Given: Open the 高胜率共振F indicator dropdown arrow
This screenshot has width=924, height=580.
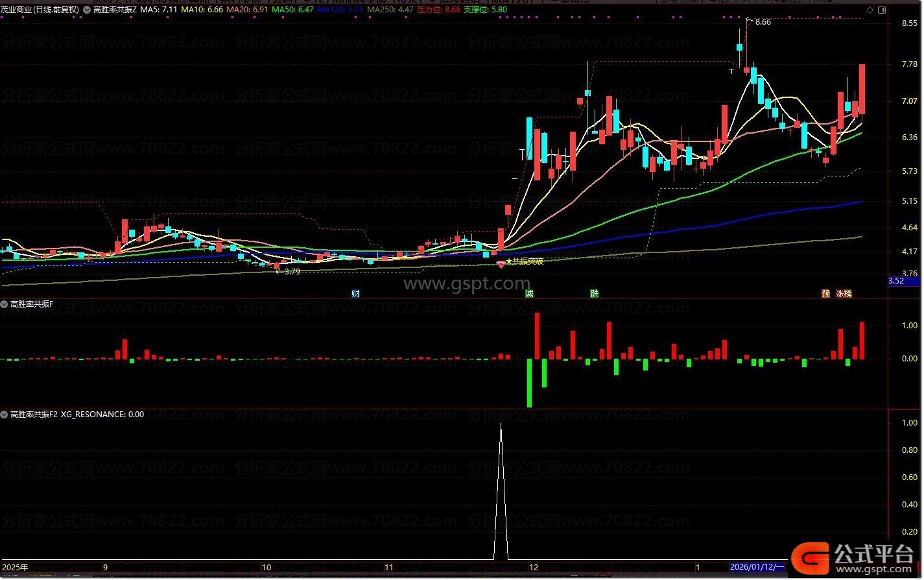Looking at the screenshot, I should (5, 304).
